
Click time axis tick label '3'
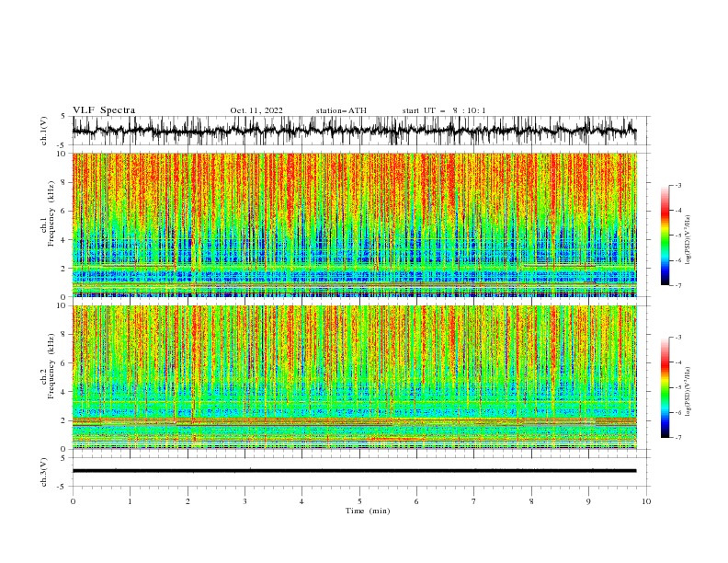pyautogui.click(x=245, y=501)
